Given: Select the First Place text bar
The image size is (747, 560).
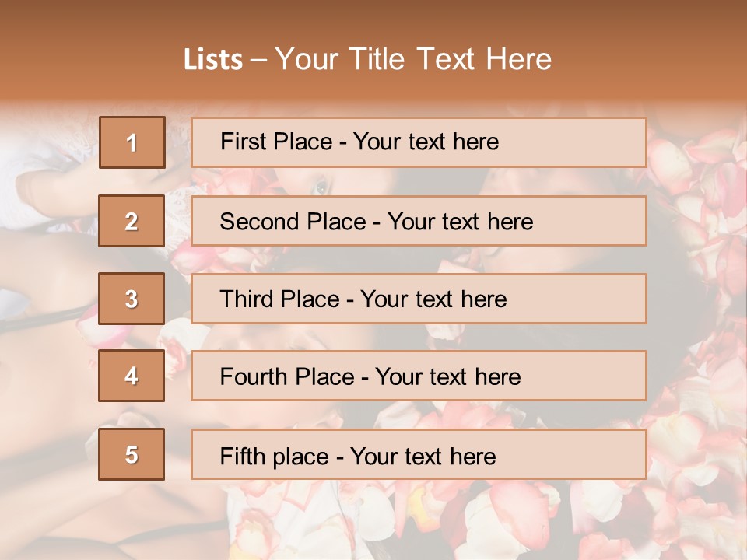Looking at the screenshot, I should (x=419, y=142).
